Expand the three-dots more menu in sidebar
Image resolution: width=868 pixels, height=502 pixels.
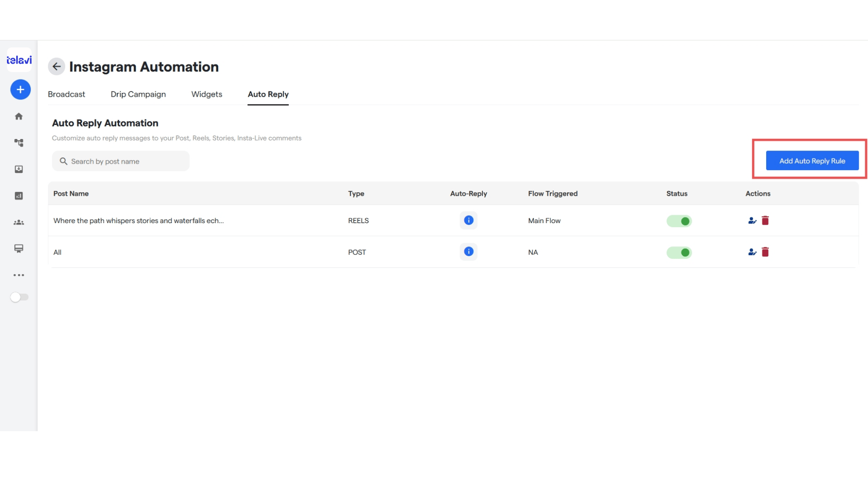[x=19, y=275]
